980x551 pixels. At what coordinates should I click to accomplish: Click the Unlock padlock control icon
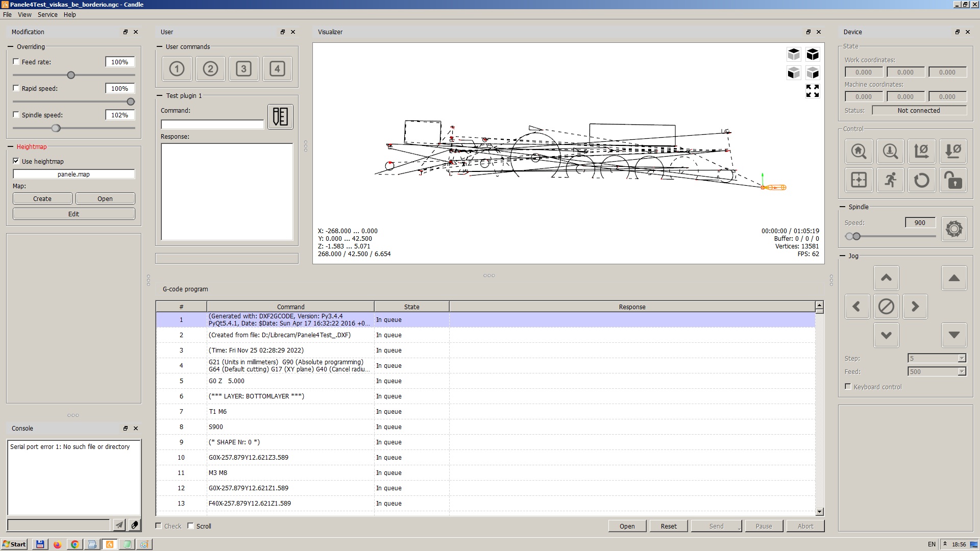(x=953, y=180)
